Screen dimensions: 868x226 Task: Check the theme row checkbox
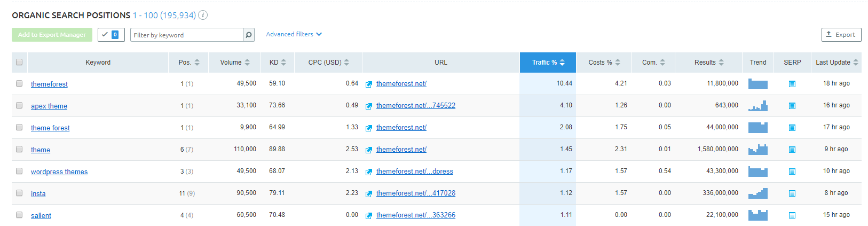[19, 149]
